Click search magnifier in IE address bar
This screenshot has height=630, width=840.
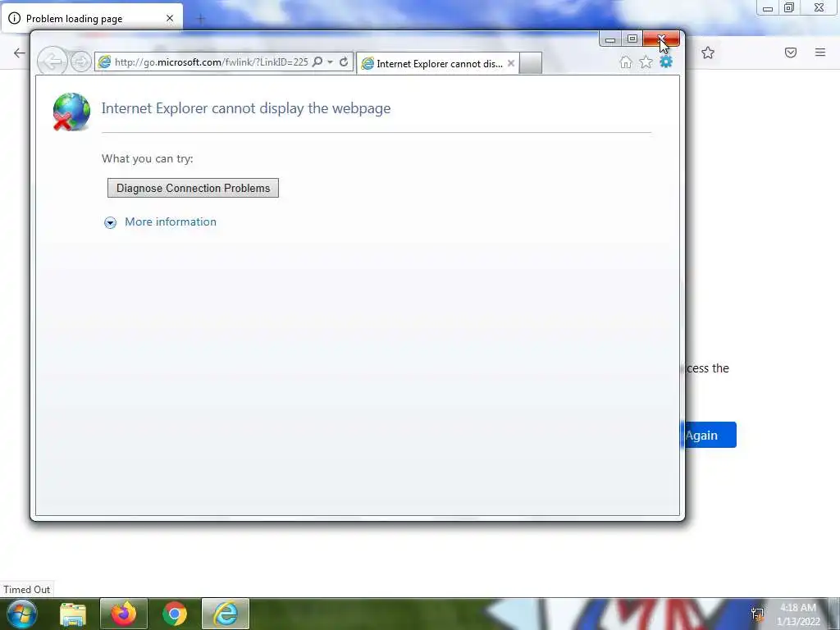click(317, 62)
